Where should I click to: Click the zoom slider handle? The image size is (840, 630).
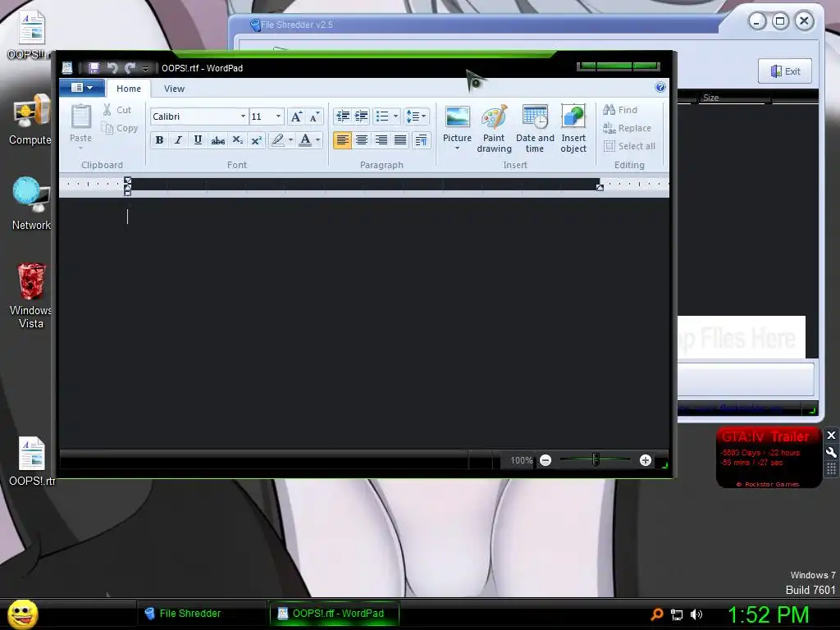click(x=596, y=459)
